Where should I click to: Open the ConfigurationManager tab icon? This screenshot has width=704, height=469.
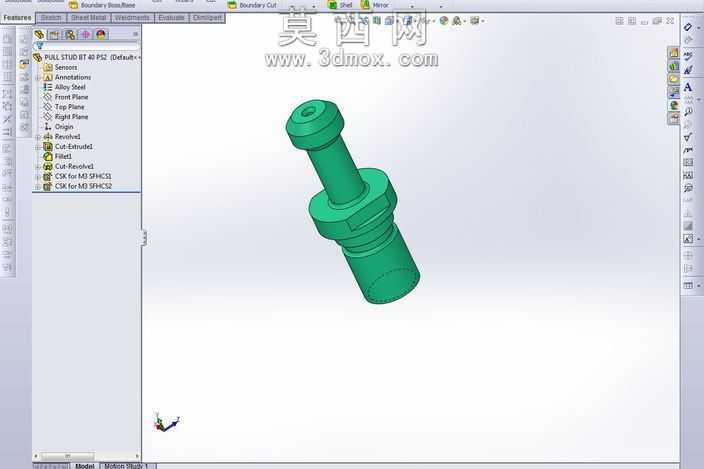(70, 35)
